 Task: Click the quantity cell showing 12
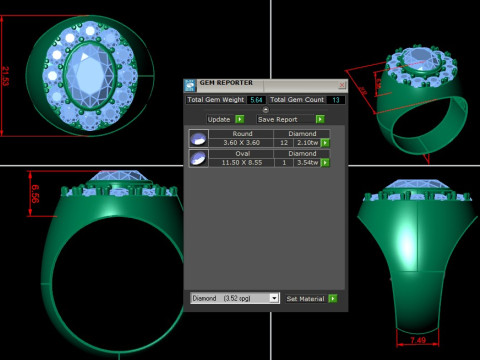(x=284, y=143)
